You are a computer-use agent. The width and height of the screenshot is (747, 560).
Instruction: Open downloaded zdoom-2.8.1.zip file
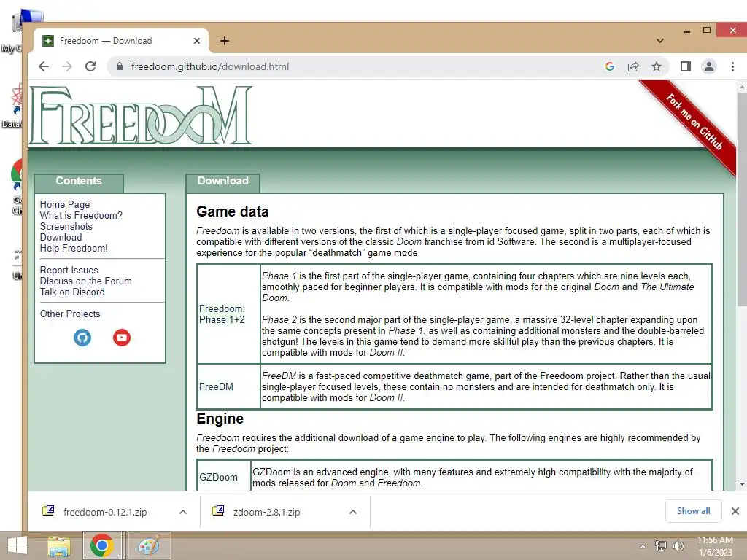point(267,512)
